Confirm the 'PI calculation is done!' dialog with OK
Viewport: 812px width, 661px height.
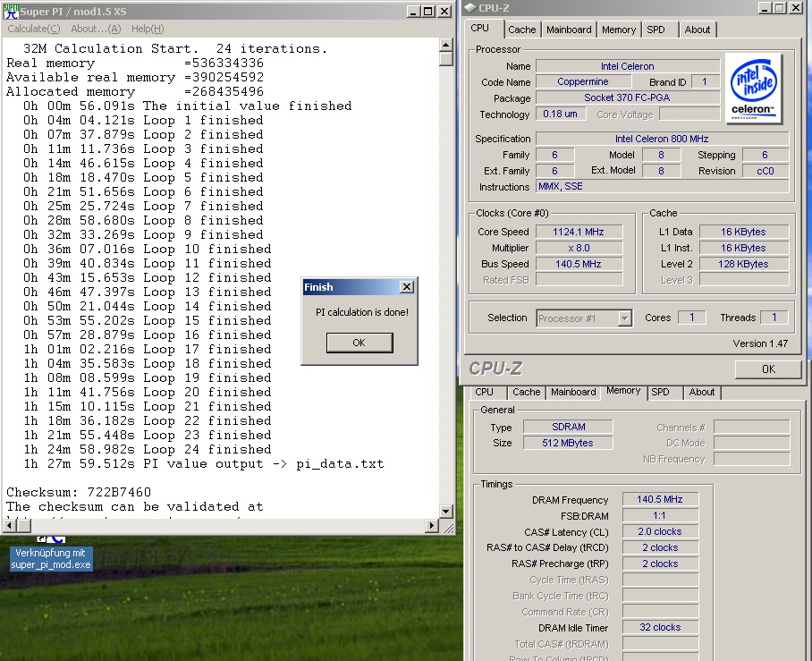[359, 343]
